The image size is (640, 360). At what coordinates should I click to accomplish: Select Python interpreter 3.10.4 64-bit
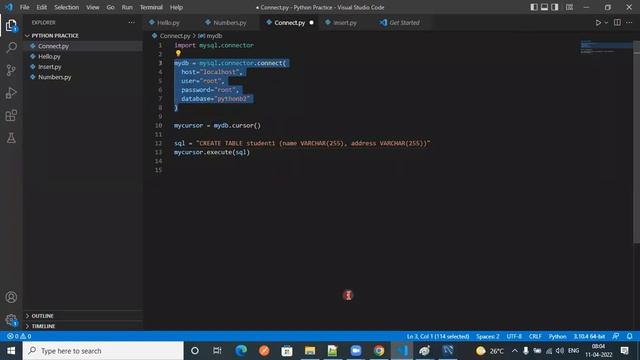[x=589, y=336]
